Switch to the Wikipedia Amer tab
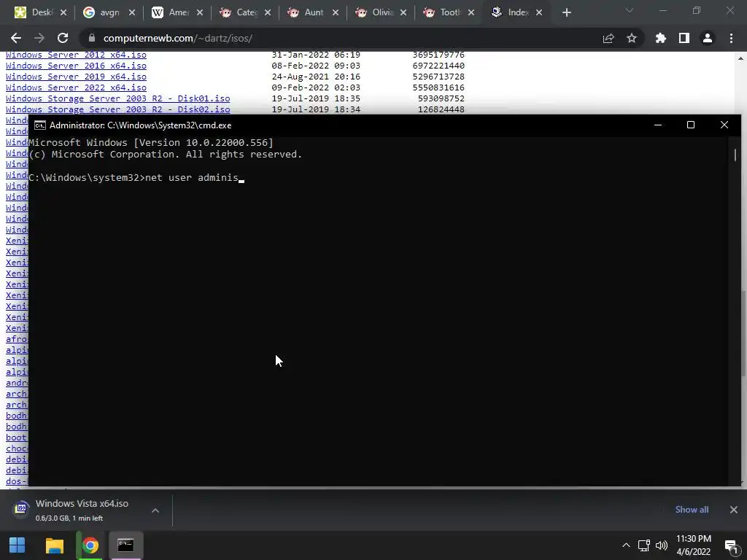747x560 pixels. pyautogui.click(x=177, y=12)
